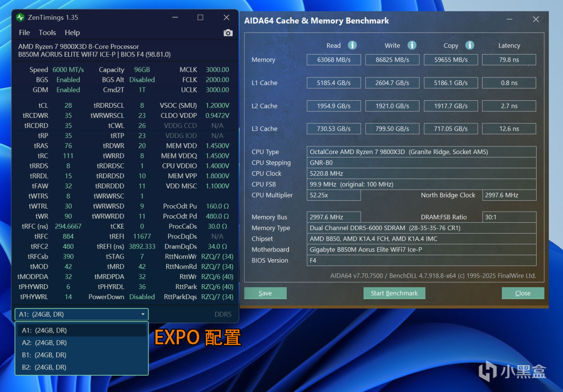Click the VDD MISC value 1.1000V
The image size is (563, 392).
click(x=217, y=186)
